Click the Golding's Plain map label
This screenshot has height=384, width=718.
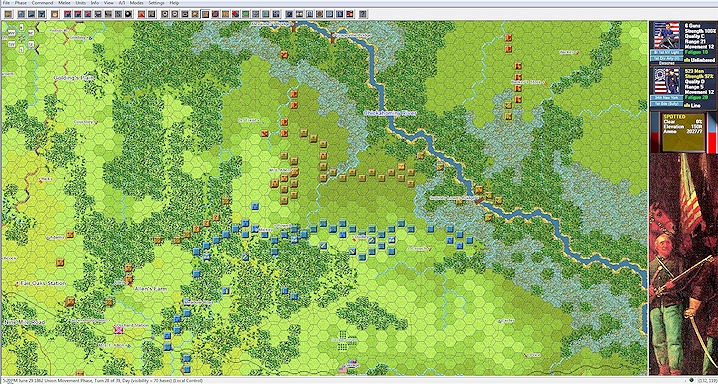tap(74, 78)
